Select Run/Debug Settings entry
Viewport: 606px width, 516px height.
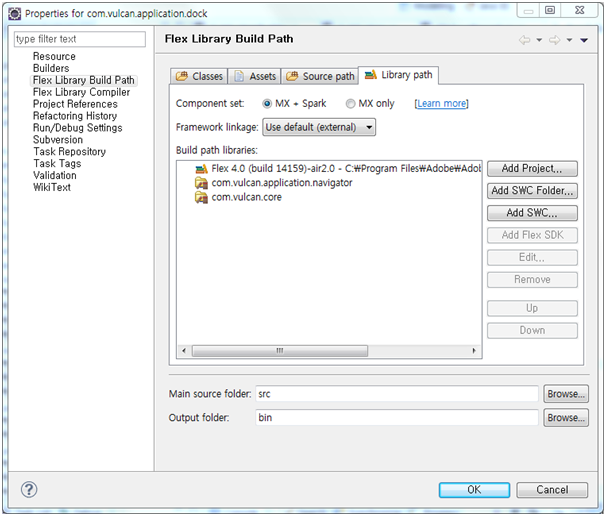[77, 128]
